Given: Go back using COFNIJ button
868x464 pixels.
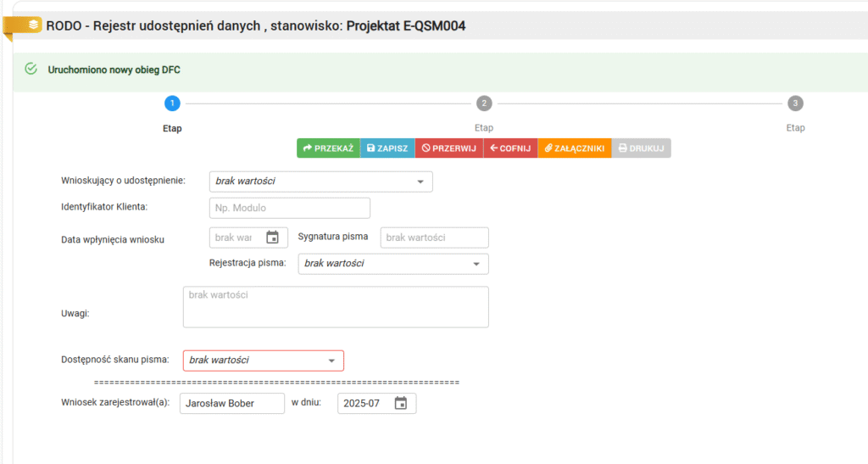Looking at the screenshot, I should 510,148.
